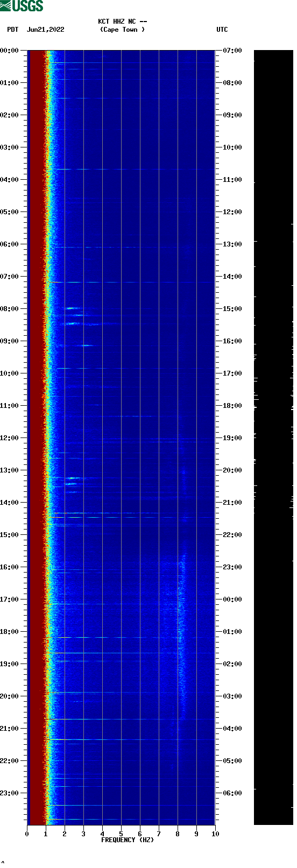Click the 0 frequency tick label

coord(27,834)
